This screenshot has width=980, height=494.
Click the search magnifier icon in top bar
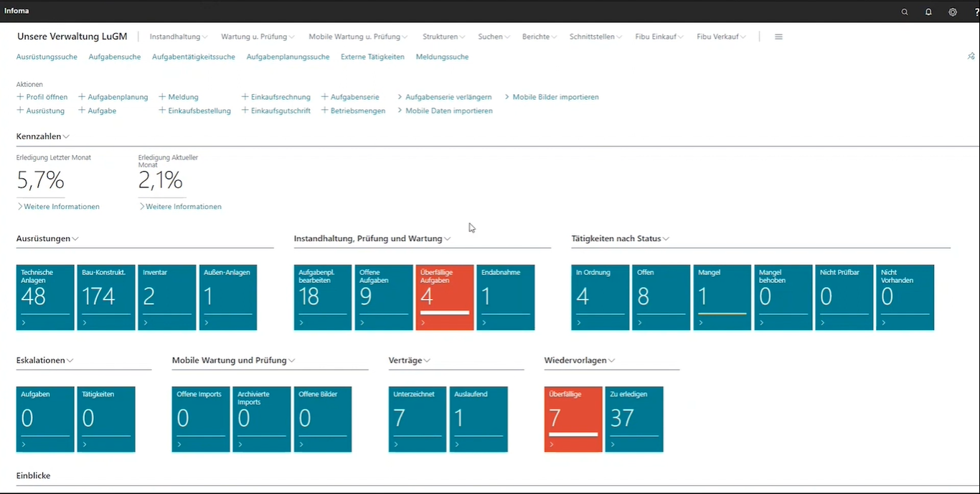[905, 11]
